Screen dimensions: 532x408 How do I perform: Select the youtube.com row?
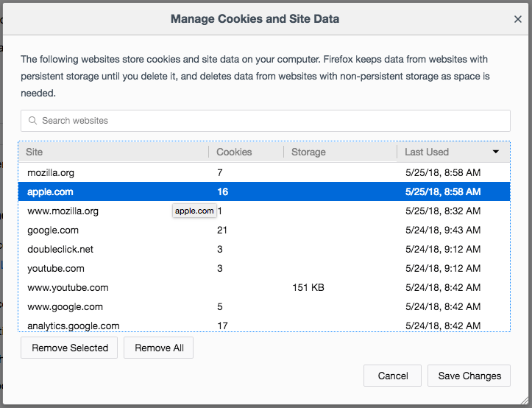click(x=264, y=268)
